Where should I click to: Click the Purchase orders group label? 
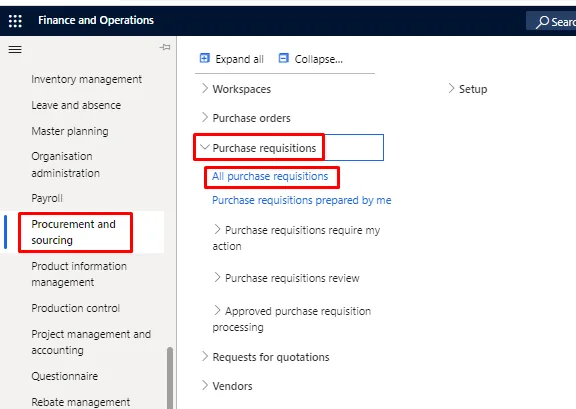click(x=252, y=118)
